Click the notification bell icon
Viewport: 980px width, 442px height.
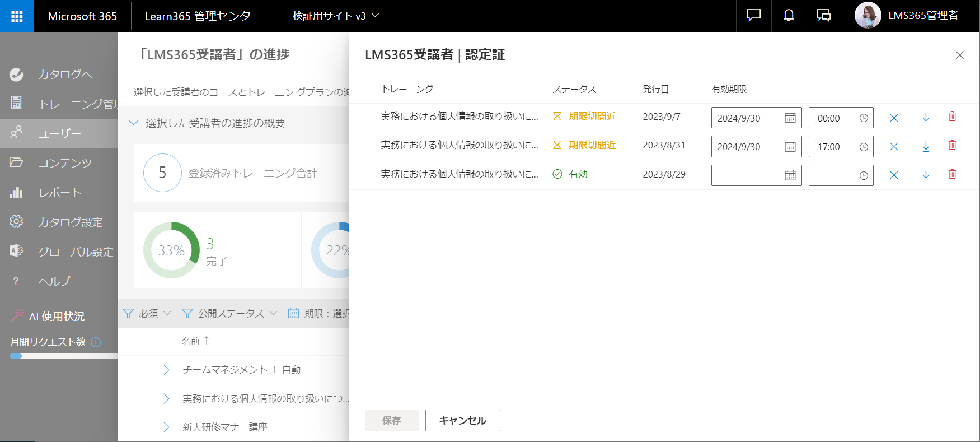pyautogui.click(x=789, y=16)
